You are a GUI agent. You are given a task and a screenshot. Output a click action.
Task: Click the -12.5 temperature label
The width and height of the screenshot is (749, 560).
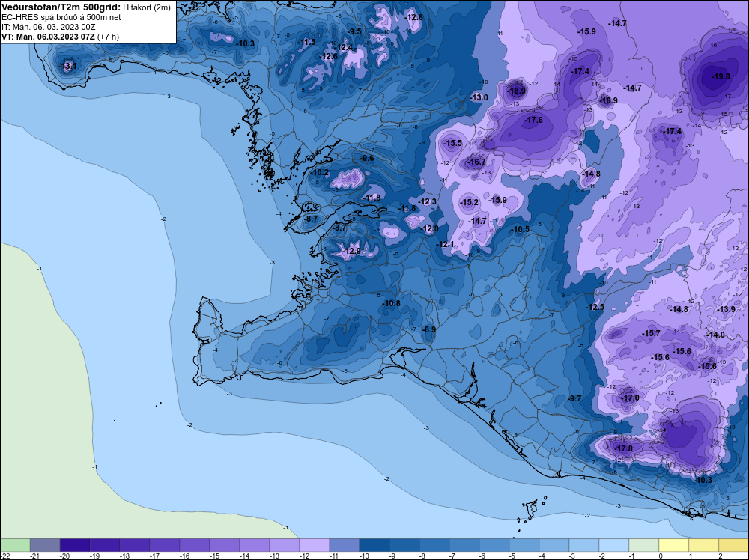(x=595, y=307)
